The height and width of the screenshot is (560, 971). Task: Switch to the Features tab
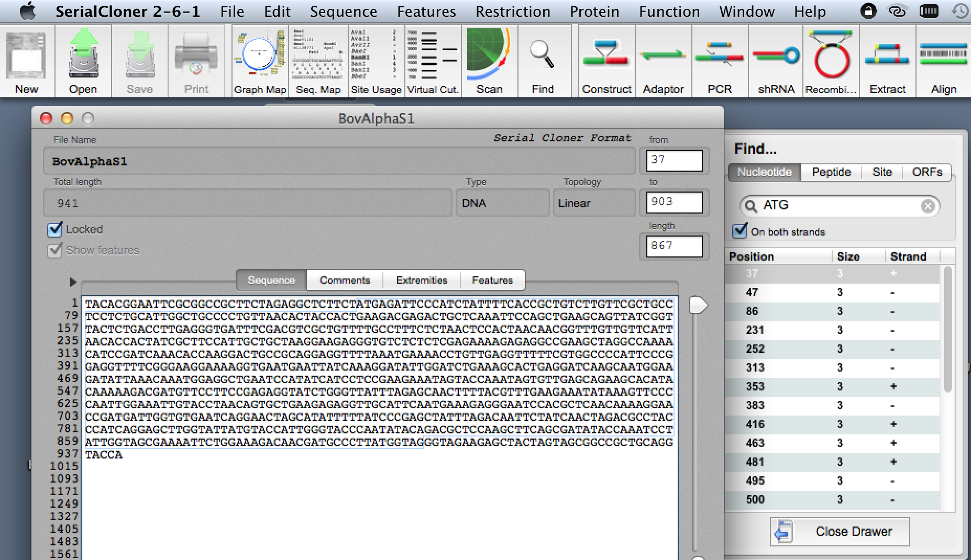tap(492, 280)
